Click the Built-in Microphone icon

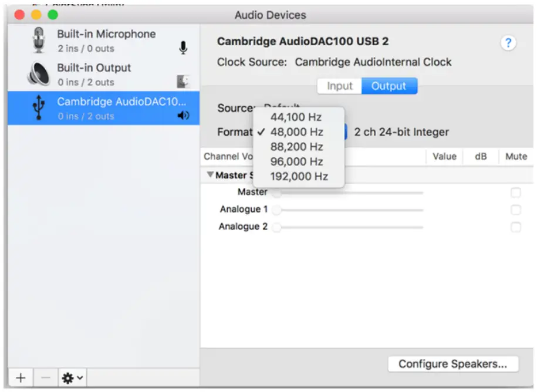click(x=39, y=40)
